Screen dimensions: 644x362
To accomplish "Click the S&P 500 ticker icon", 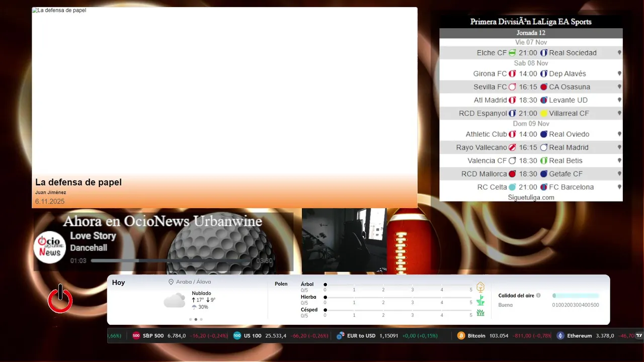I will tap(136, 336).
